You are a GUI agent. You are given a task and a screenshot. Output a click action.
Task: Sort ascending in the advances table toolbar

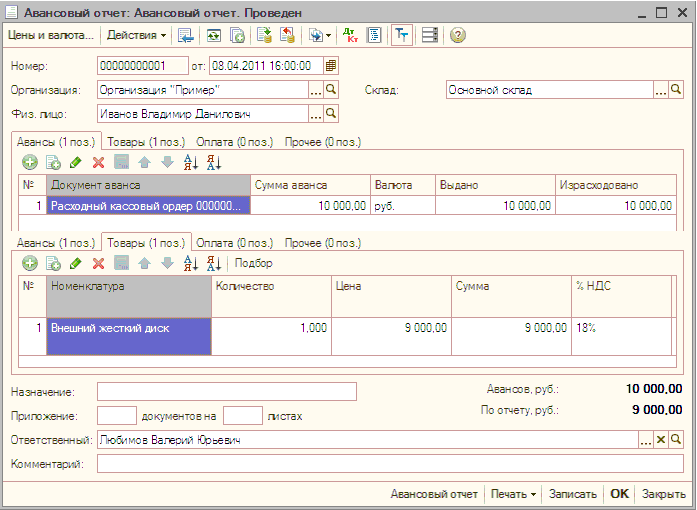pos(189,162)
